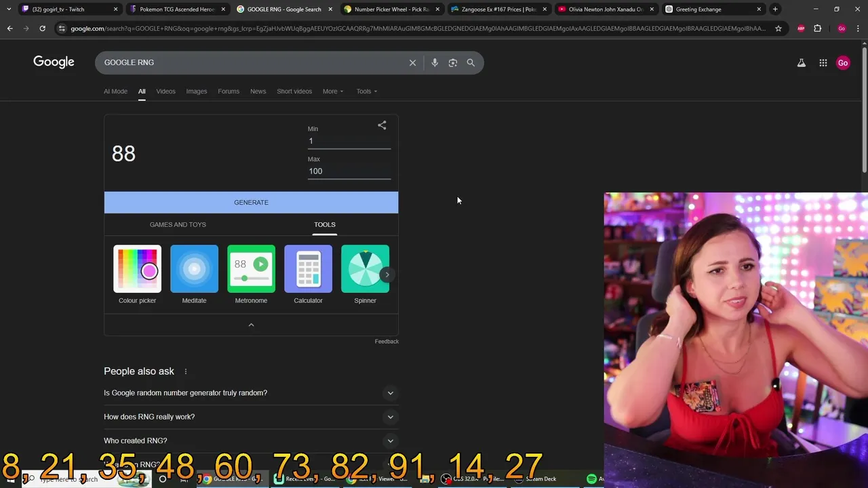Open the Google apps grid icon

pos(823,62)
